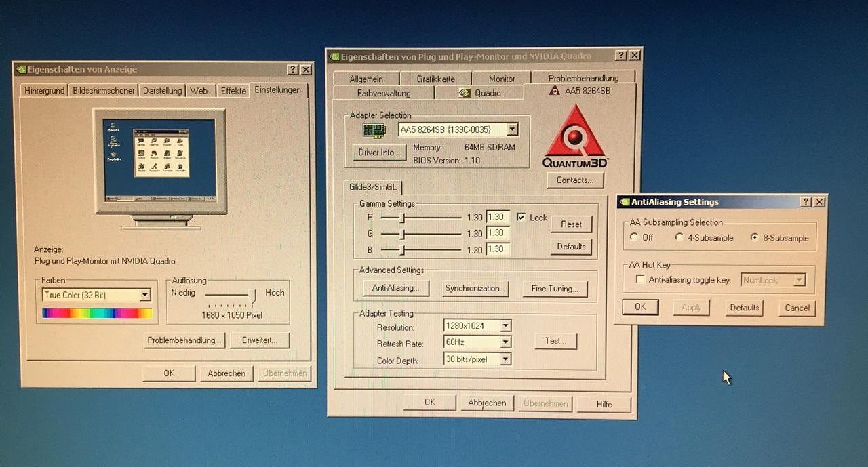The width and height of the screenshot is (868, 467).
Task: Select the Glide3/SimGL tab
Action: click(373, 186)
